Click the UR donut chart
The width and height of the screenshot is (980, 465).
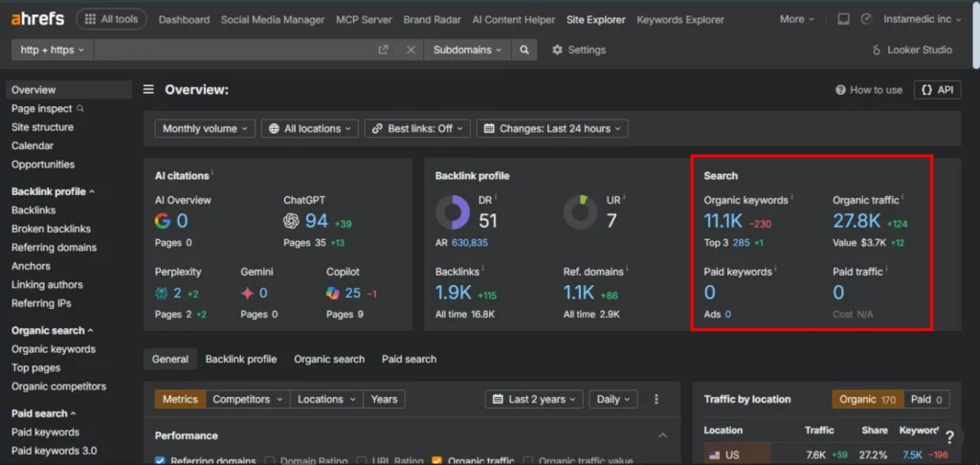(581, 212)
